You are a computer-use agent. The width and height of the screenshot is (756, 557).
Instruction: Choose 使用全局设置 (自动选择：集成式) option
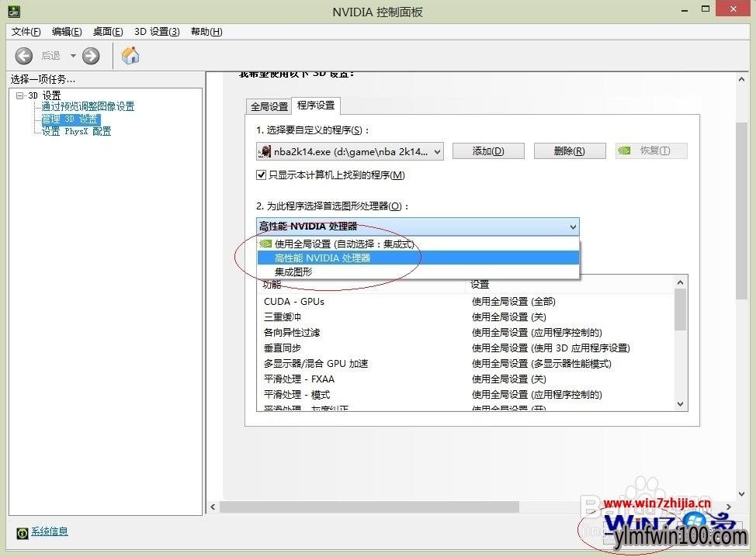coord(418,244)
